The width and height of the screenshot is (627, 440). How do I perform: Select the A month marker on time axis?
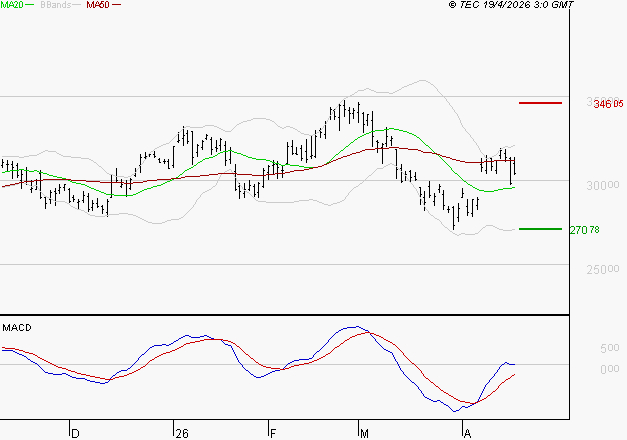point(467,433)
